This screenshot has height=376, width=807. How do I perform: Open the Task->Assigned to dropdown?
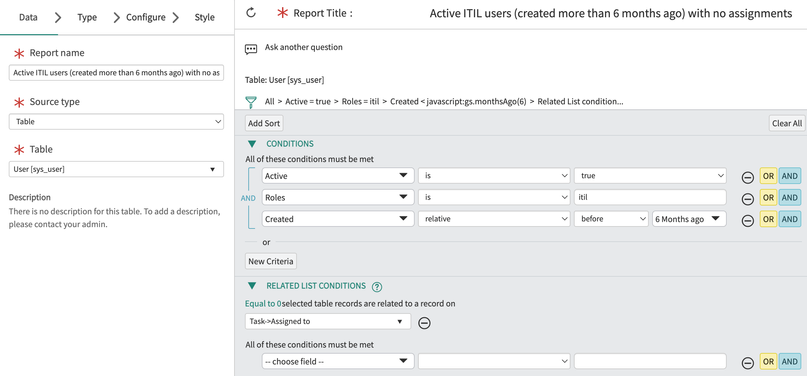pos(328,321)
